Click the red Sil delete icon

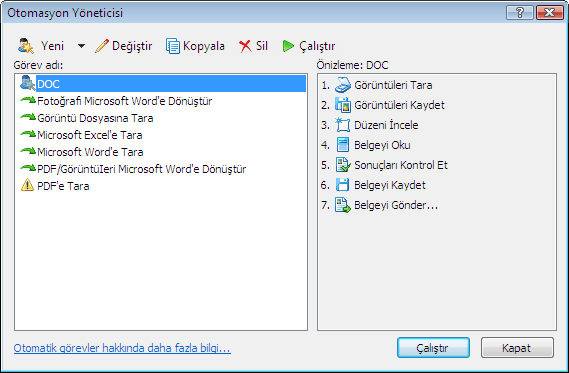(245, 46)
